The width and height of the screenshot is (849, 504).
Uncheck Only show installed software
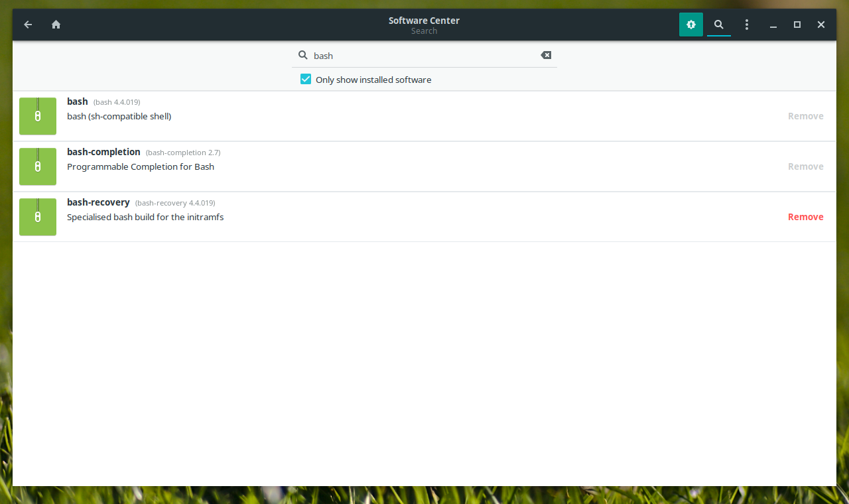(306, 80)
